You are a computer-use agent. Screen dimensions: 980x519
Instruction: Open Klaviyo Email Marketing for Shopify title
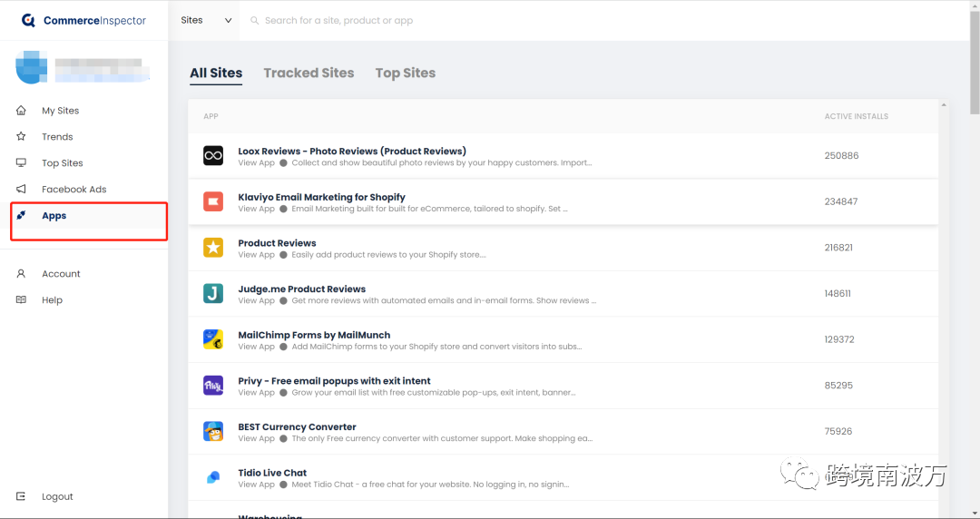click(x=321, y=197)
